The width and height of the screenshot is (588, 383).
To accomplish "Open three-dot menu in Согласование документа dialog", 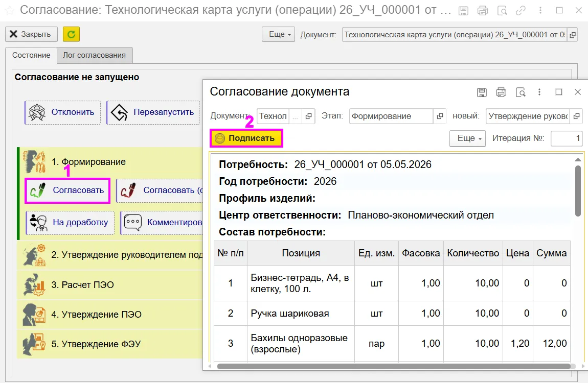I will (539, 92).
